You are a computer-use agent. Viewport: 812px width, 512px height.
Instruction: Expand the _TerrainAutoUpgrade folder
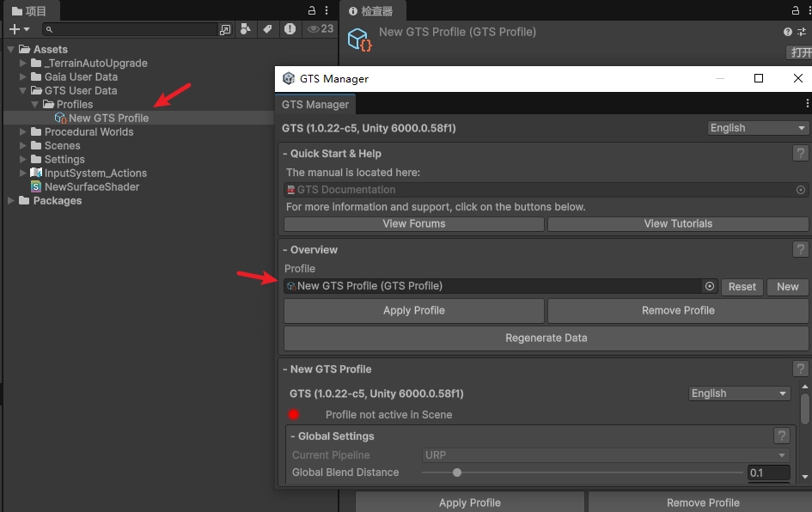[x=22, y=64]
